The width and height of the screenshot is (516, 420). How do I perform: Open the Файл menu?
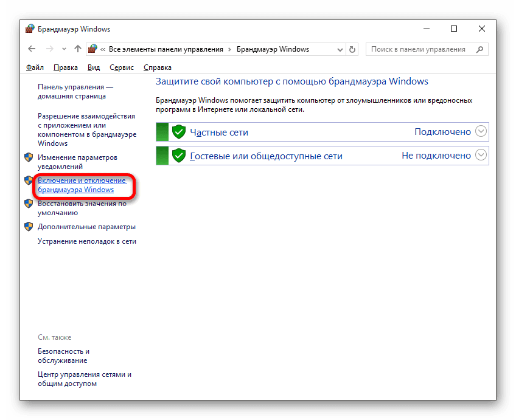click(35, 67)
